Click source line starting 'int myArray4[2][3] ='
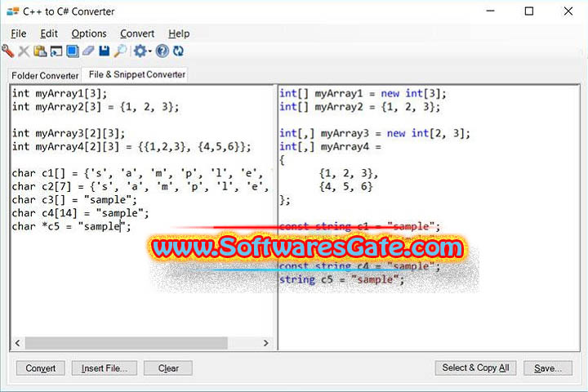This screenshot has width=588, height=392. (x=131, y=146)
